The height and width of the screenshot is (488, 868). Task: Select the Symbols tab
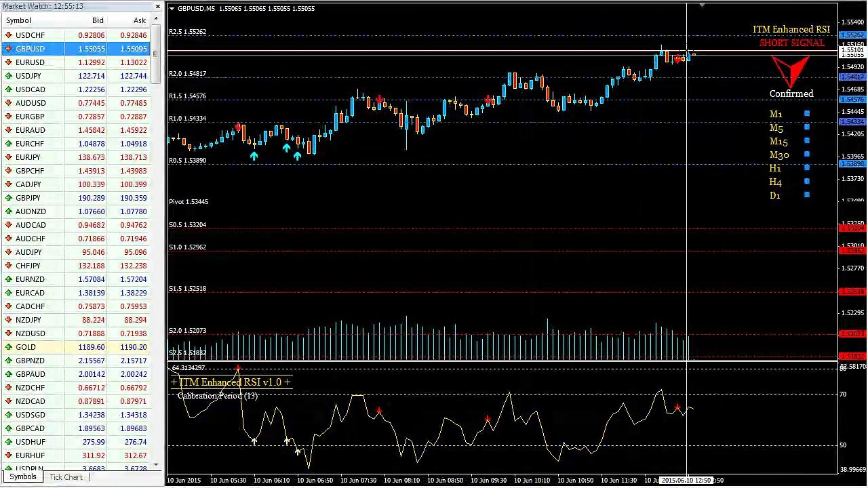[22, 477]
